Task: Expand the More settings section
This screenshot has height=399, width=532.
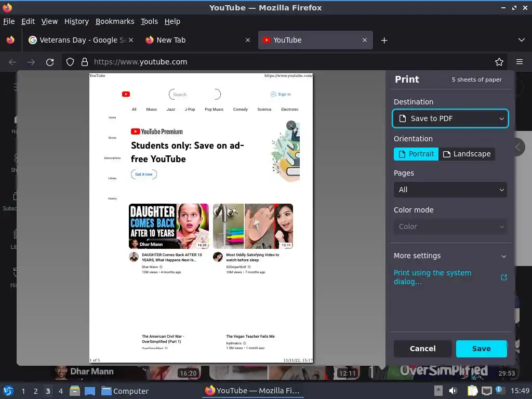Action: [x=450, y=256]
